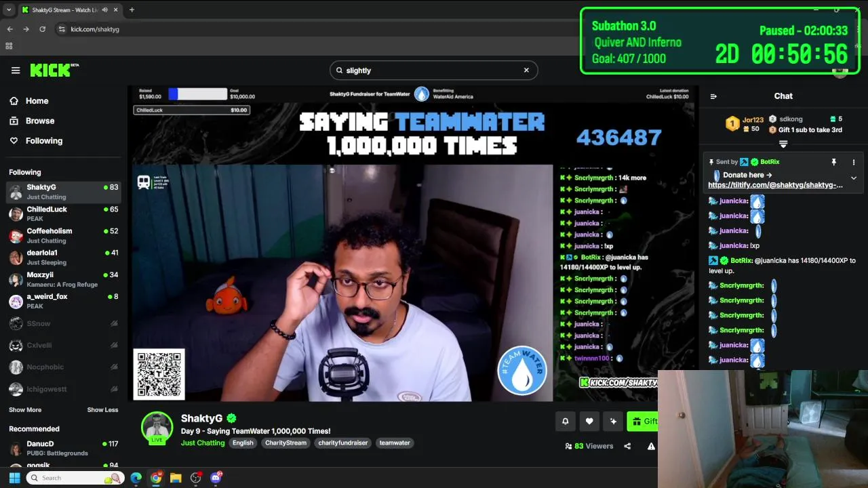Click the teamwater tag
Screen dimensions: 868x488
click(395, 443)
